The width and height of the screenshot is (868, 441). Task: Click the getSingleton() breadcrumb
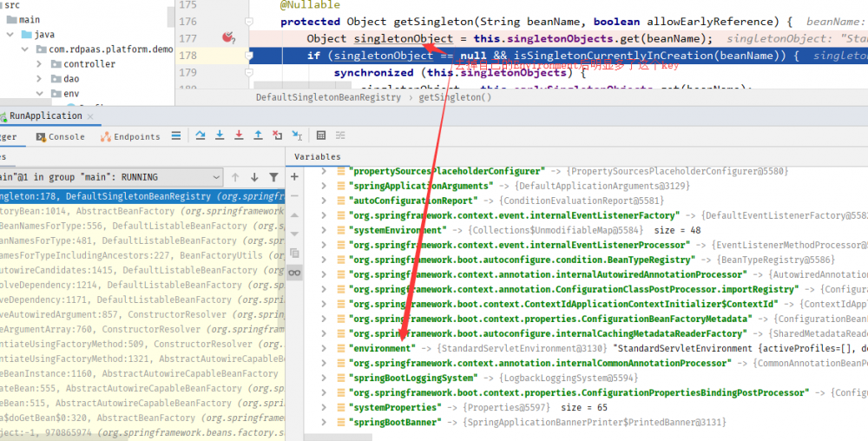tap(455, 97)
